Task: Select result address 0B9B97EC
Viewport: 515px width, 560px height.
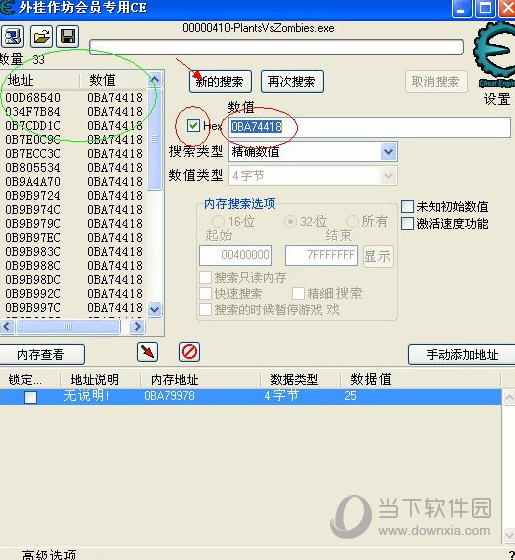Action: [x=33, y=238]
